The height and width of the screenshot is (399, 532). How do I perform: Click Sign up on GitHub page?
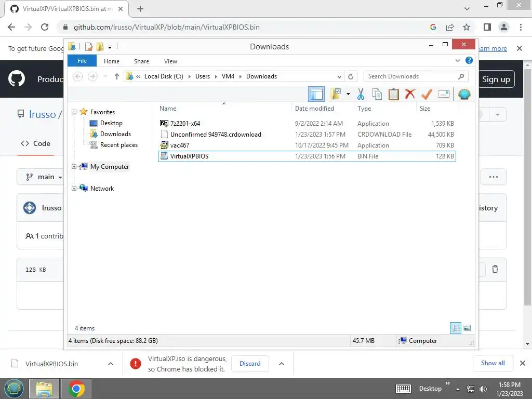496,79
